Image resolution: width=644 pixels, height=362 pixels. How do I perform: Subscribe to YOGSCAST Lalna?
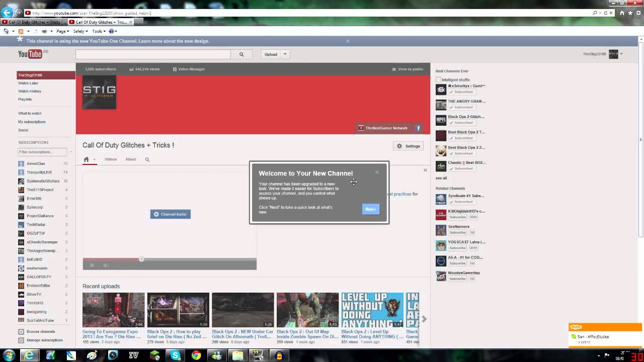(458, 248)
